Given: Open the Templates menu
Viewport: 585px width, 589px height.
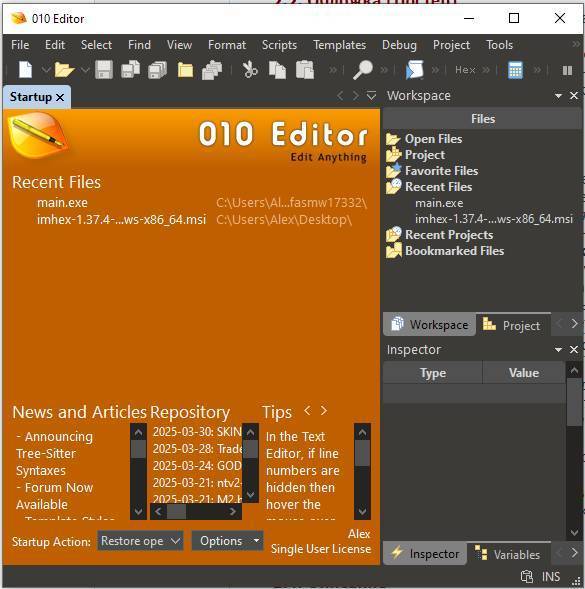Looking at the screenshot, I should pos(339,45).
